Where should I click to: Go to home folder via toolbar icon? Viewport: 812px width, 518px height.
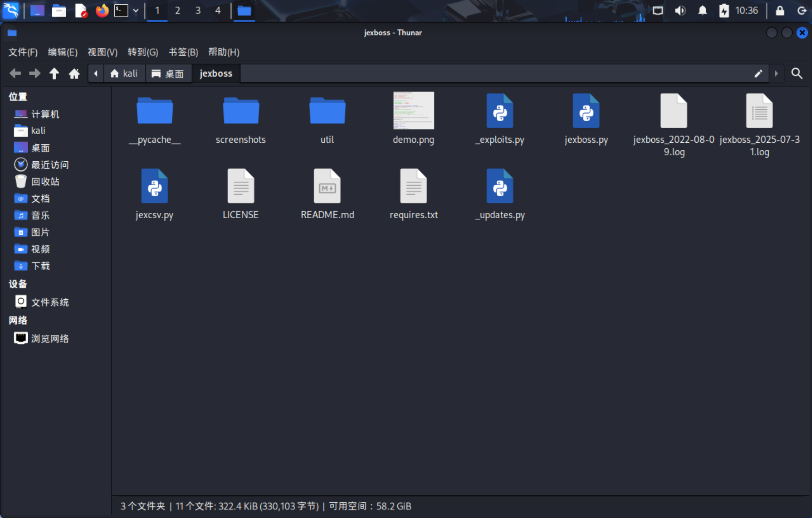(74, 73)
